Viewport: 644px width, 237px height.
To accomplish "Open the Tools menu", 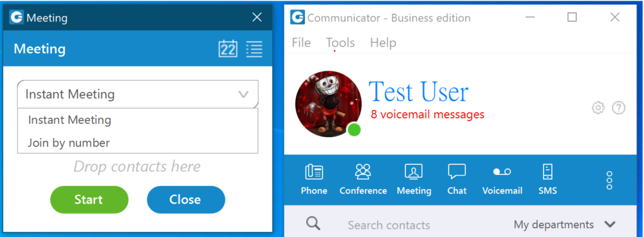I will [340, 43].
